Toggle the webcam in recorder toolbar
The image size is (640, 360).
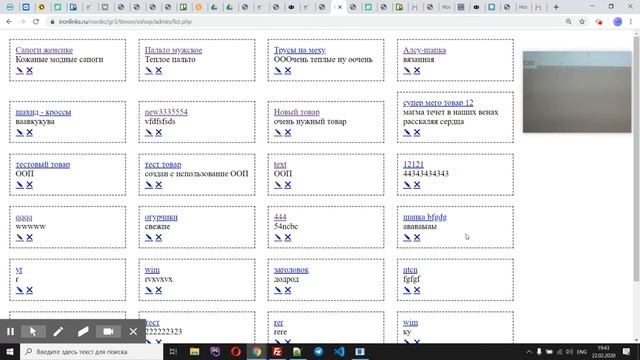(108, 331)
